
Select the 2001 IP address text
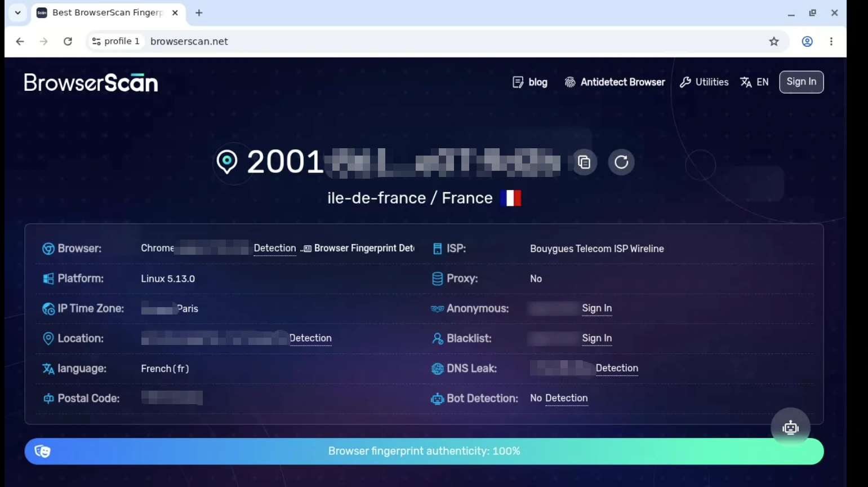pos(285,162)
